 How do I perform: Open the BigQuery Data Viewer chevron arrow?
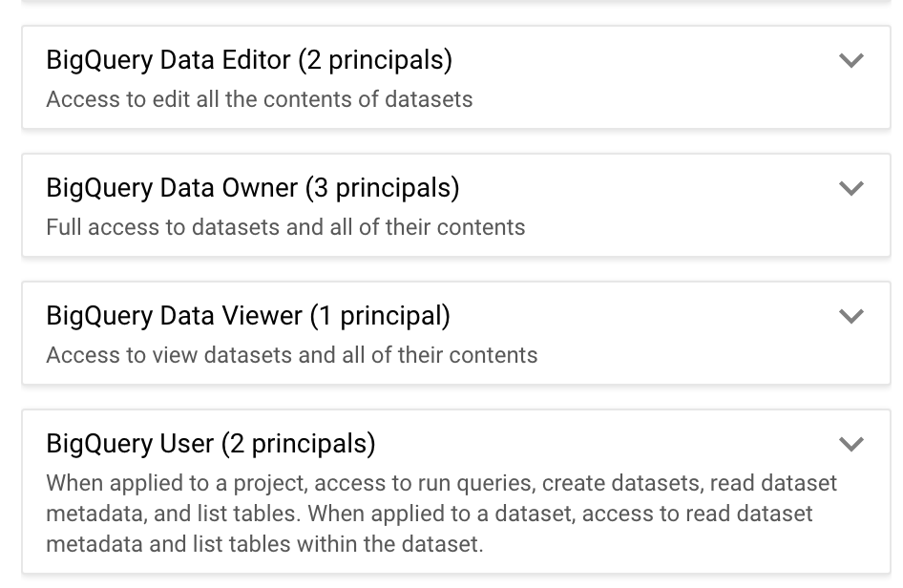click(x=850, y=316)
